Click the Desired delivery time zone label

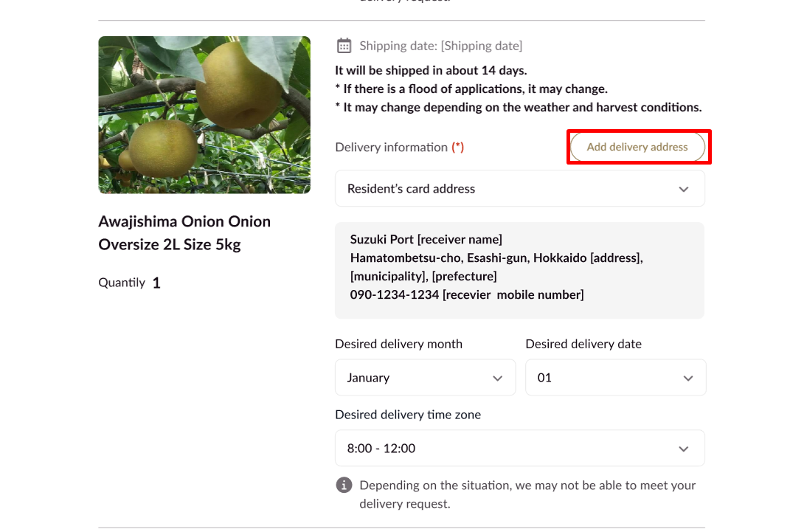408,415
